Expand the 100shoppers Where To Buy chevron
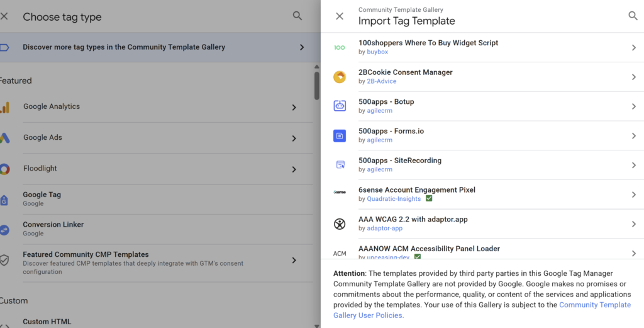 [x=633, y=47]
